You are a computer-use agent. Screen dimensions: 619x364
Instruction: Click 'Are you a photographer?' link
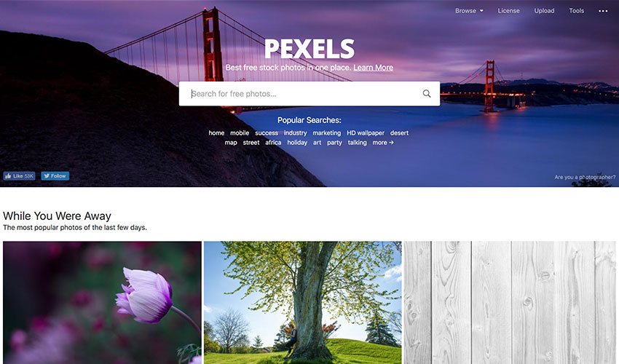click(x=585, y=177)
